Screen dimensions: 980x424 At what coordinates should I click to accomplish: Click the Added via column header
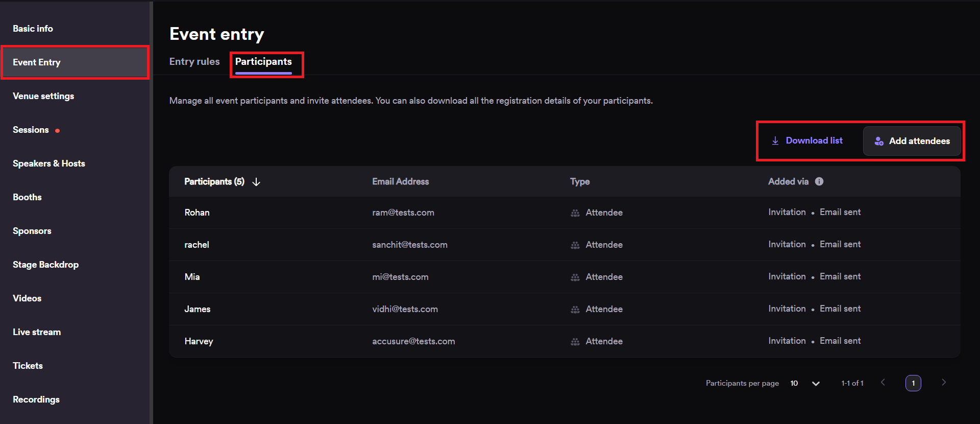789,181
